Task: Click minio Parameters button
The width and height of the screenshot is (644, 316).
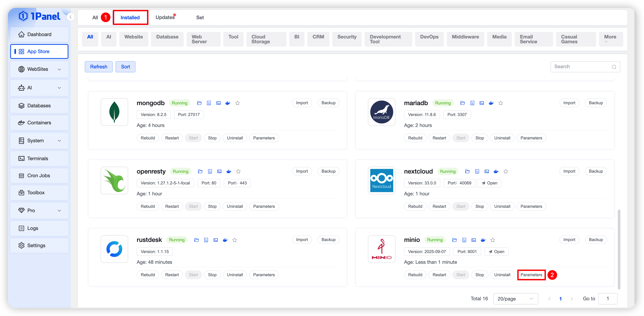Action: [x=531, y=275]
